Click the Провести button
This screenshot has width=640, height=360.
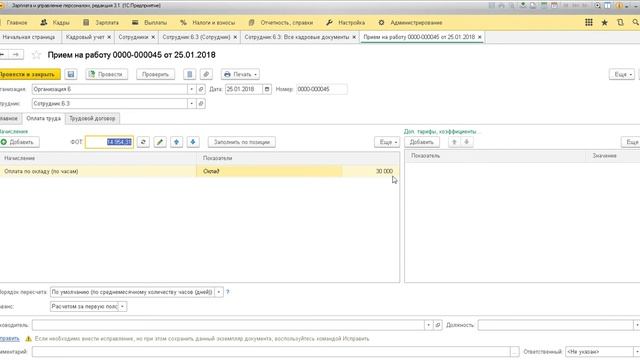(107, 74)
